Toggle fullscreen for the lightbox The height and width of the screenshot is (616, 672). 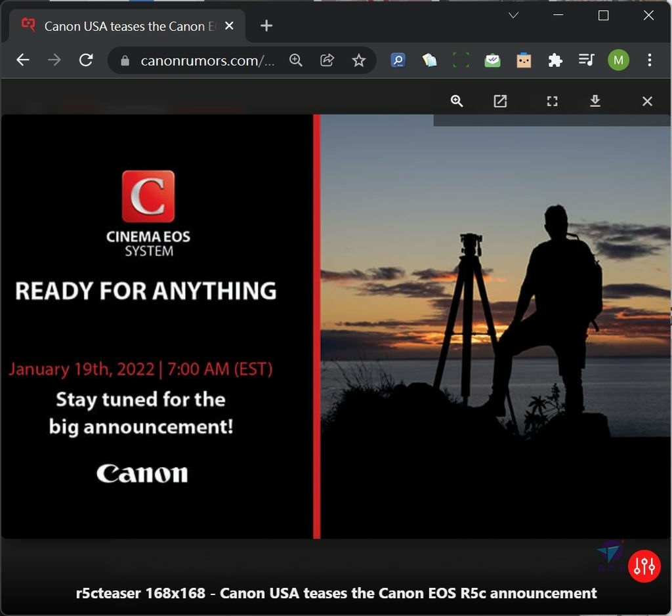coord(553,101)
